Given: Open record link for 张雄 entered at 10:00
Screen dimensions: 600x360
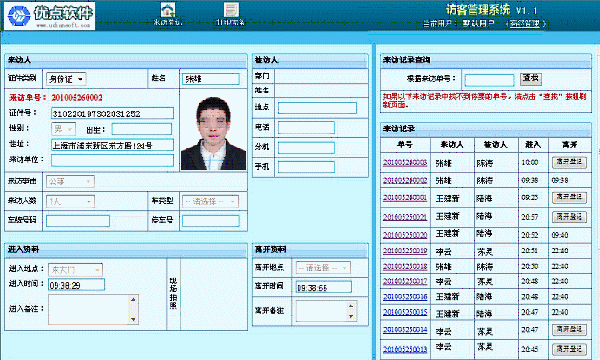Looking at the screenshot, I should (405, 163).
